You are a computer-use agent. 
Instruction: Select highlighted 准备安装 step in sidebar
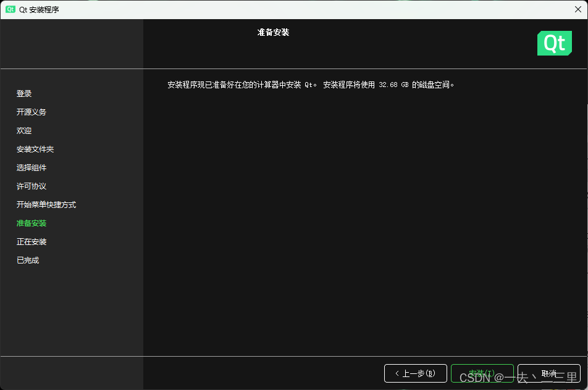[31, 223]
